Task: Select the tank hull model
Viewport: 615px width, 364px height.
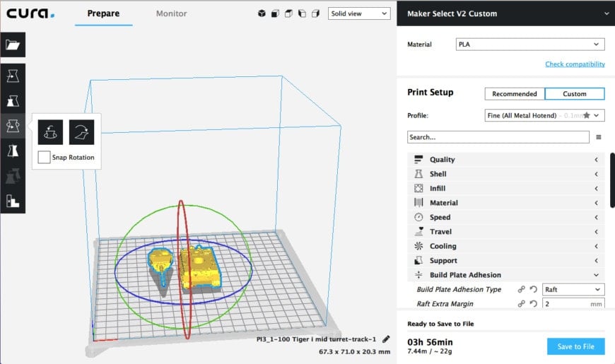Action: [199, 269]
